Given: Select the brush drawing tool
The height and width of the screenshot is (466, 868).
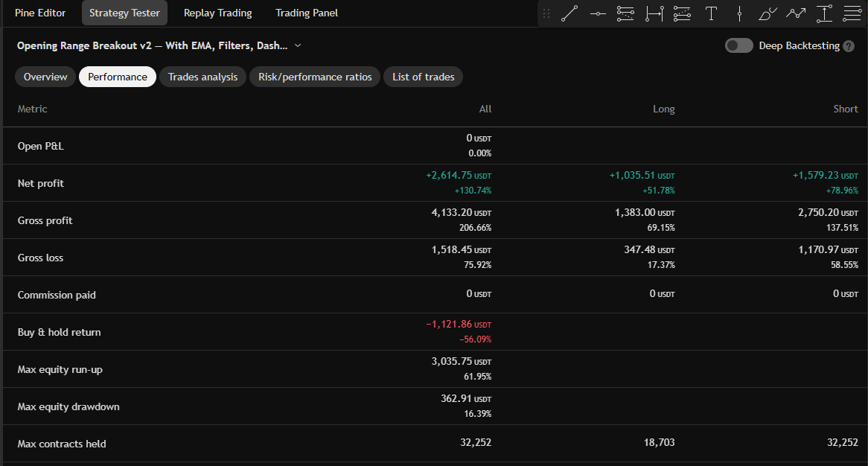Looking at the screenshot, I should pos(767,12).
